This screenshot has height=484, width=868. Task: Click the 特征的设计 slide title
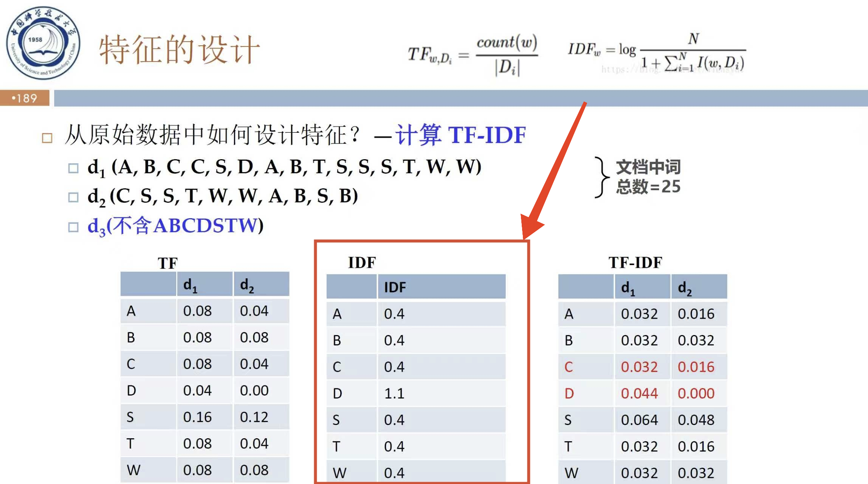(x=179, y=50)
